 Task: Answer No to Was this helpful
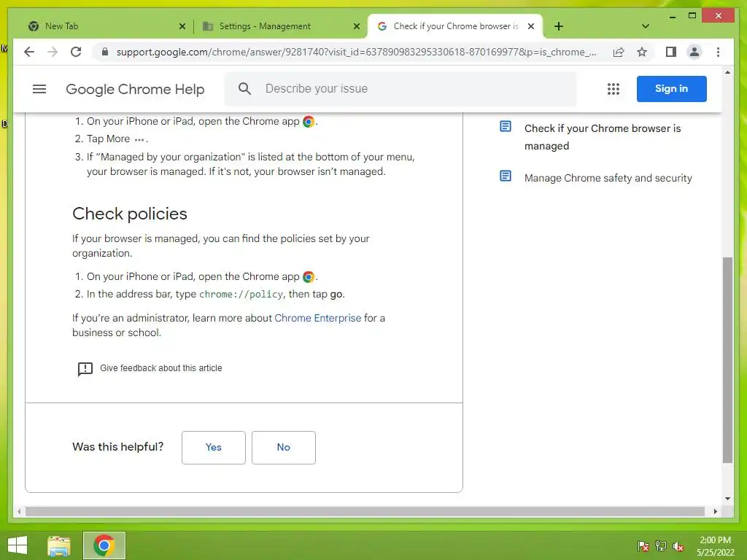pyautogui.click(x=284, y=447)
